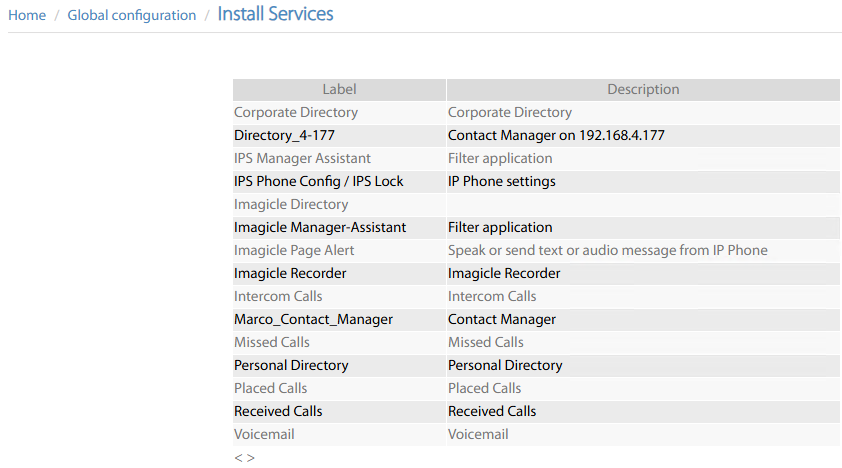This screenshot has height=468, width=842.
Task: Open Imagicle Manager-Assistant service
Action: pos(320,227)
